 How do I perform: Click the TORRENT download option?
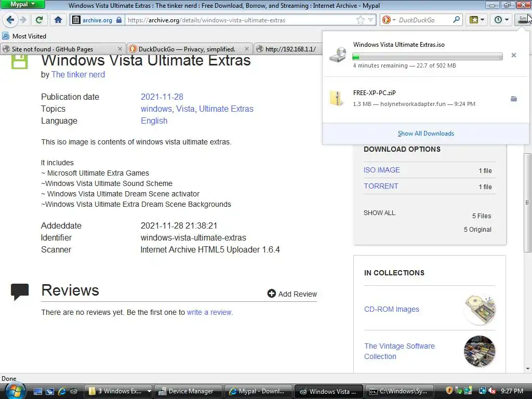pyautogui.click(x=381, y=187)
